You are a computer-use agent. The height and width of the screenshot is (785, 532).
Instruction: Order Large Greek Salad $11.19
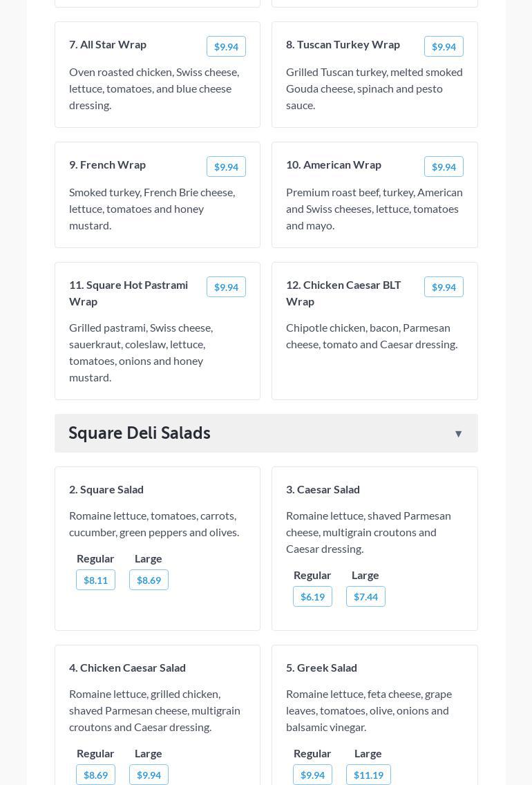368,775
